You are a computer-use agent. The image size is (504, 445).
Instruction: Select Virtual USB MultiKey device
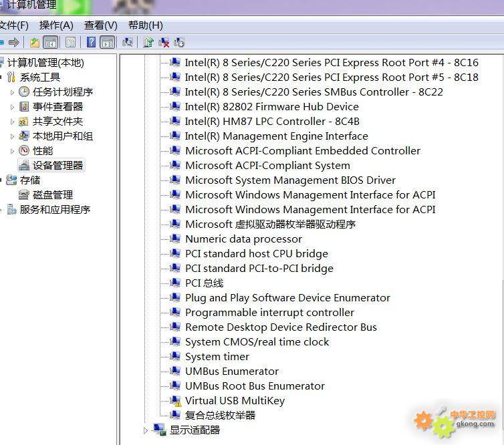click(x=235, y=401)
